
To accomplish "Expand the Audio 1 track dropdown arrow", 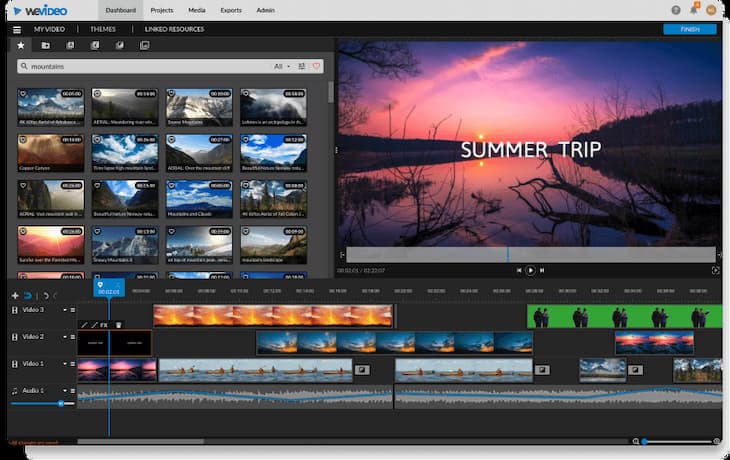I will [65, 391].
